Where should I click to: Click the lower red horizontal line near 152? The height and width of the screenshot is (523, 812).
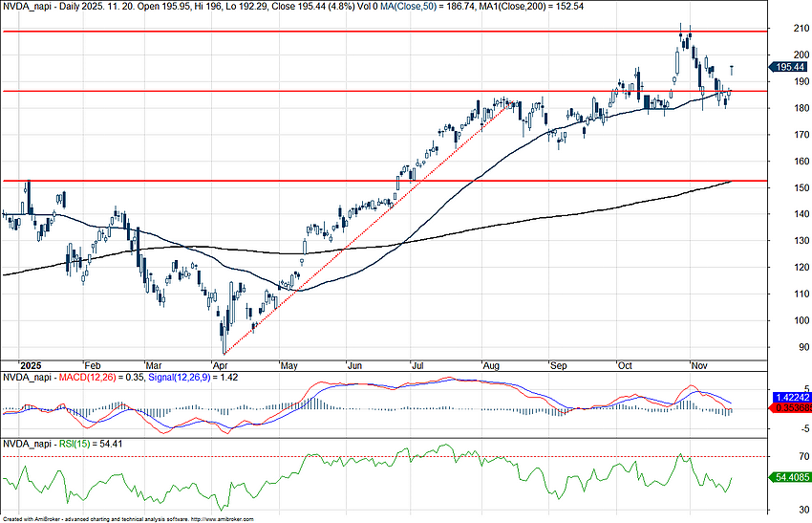click(382, 180)
